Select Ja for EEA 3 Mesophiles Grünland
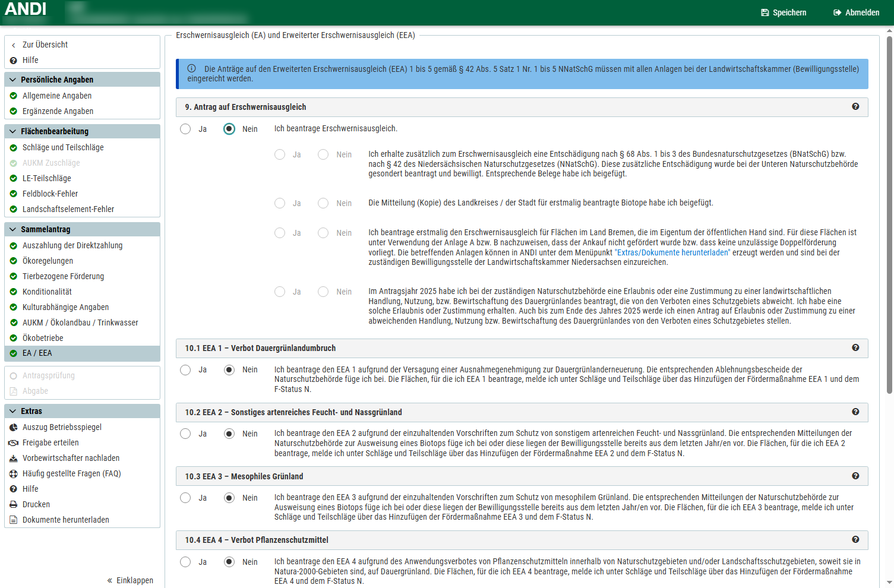The height and width of the screenshot is (588, 894). coord(186,498)
